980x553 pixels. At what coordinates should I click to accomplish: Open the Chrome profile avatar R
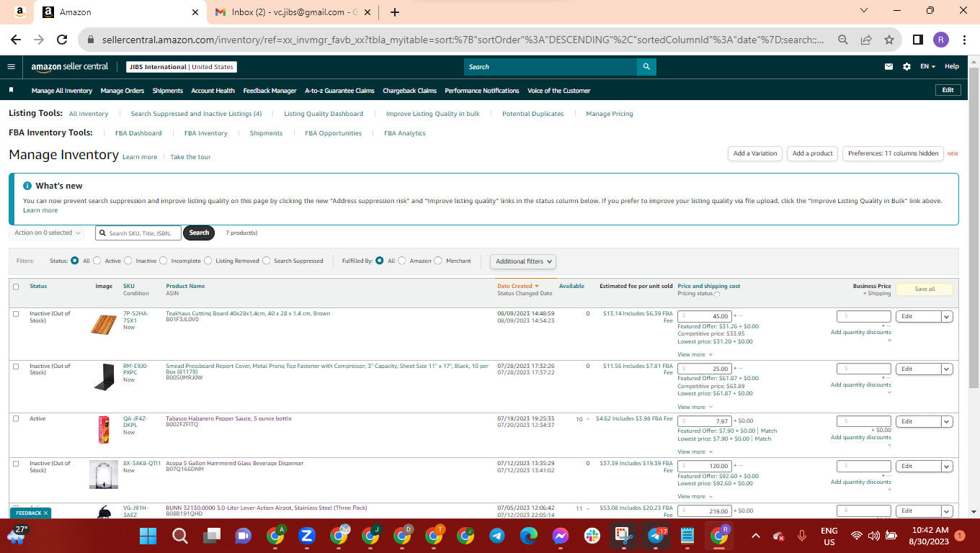click(x=940, y=40)
